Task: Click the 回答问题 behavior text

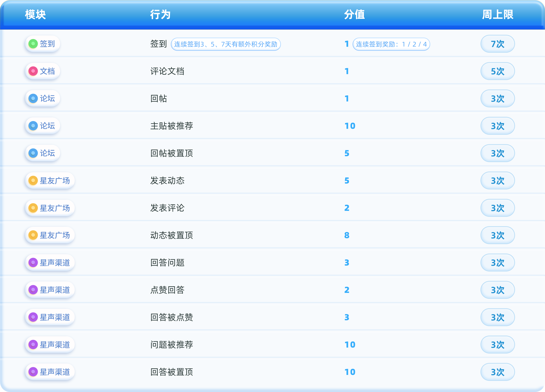Action: tap(167, 263)
